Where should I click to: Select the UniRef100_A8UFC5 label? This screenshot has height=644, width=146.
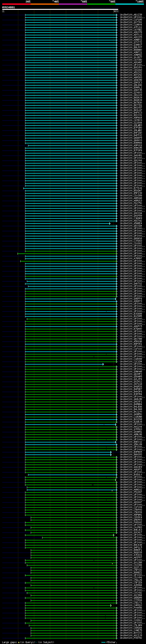coord(131,326)
